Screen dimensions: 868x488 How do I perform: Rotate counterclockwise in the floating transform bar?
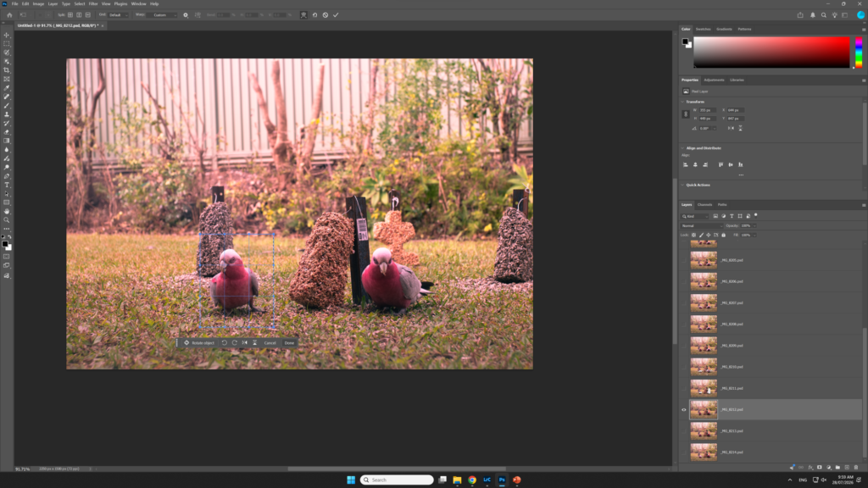(x=224, y=342)
